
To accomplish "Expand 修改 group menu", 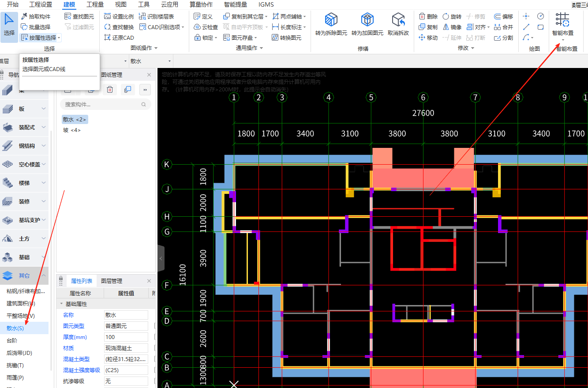I will click(473, 48).
